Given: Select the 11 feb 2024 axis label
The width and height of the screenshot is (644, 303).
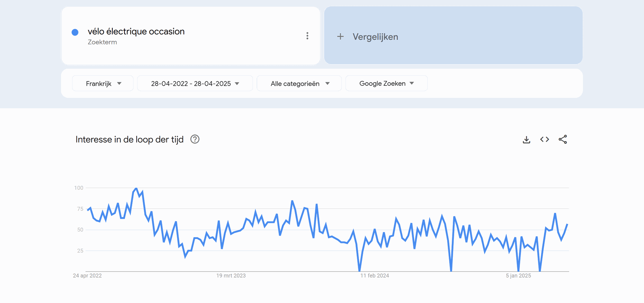Looking at the screenshot, I should [x=375, y=276].
